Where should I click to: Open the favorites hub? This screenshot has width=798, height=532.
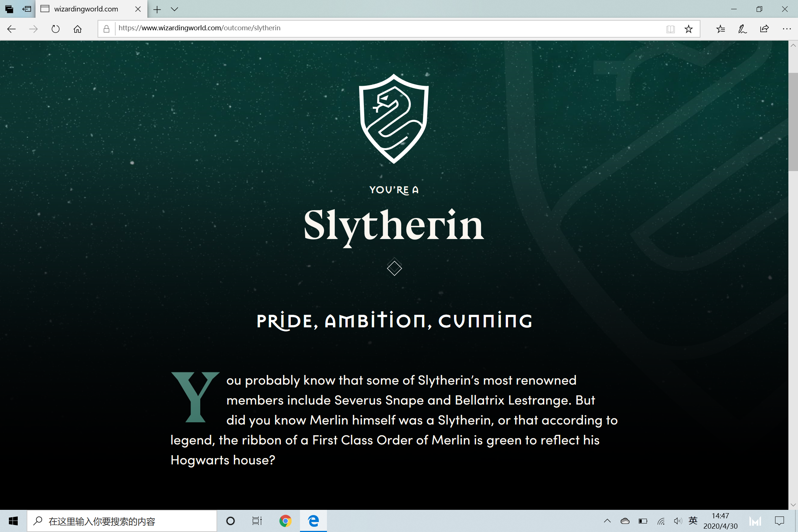tap(721, 29)
